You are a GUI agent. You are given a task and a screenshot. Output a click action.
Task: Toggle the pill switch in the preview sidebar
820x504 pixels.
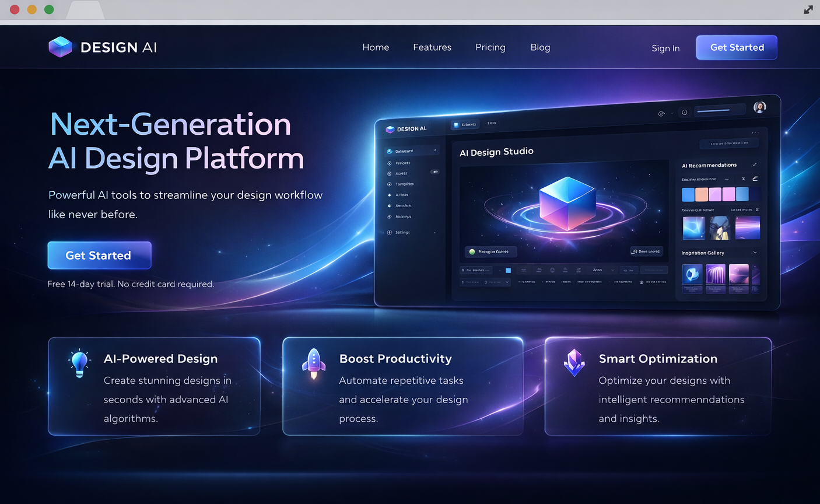434,172
